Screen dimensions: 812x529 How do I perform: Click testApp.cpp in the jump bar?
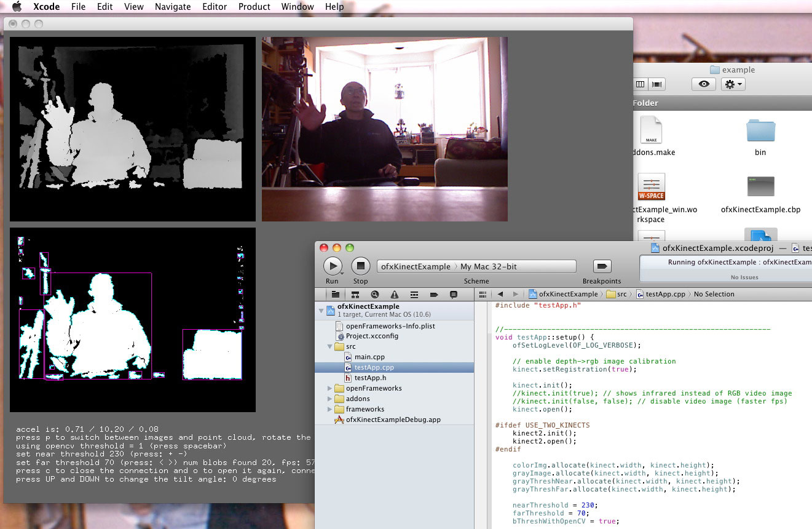coord(661,294)
